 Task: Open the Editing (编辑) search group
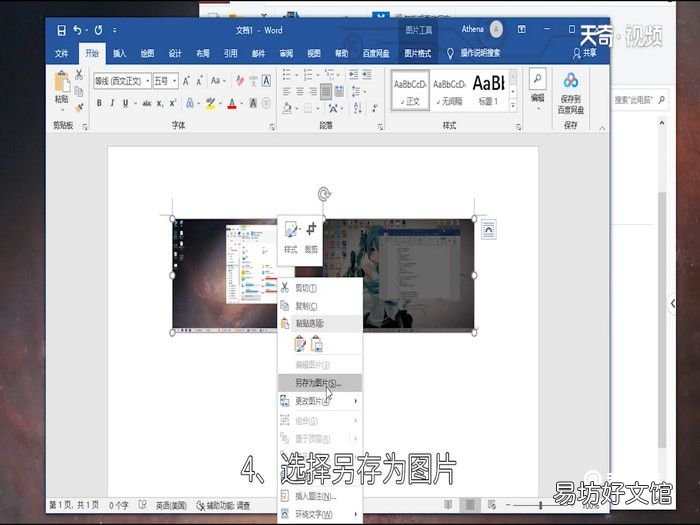(538, 88)
